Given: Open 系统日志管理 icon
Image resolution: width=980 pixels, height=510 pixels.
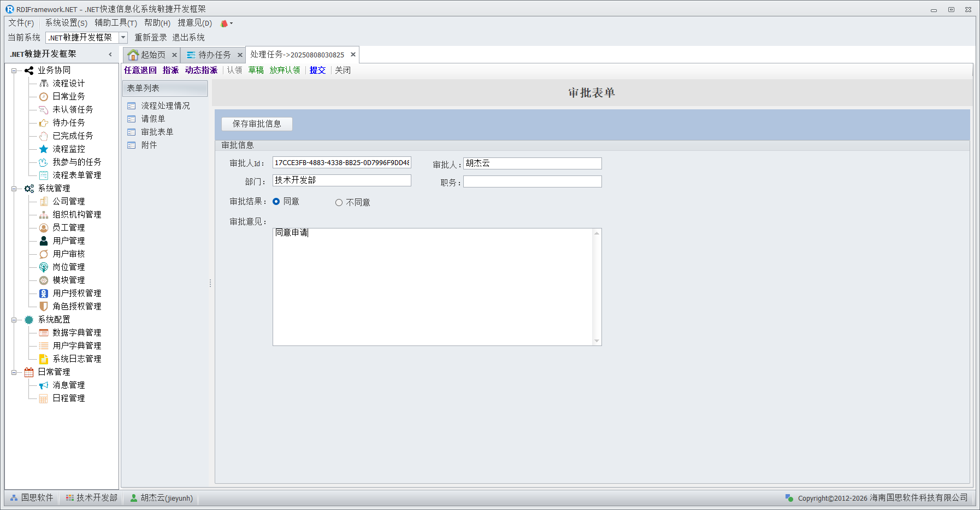Looking at the screenshot, I should [44, 359].
